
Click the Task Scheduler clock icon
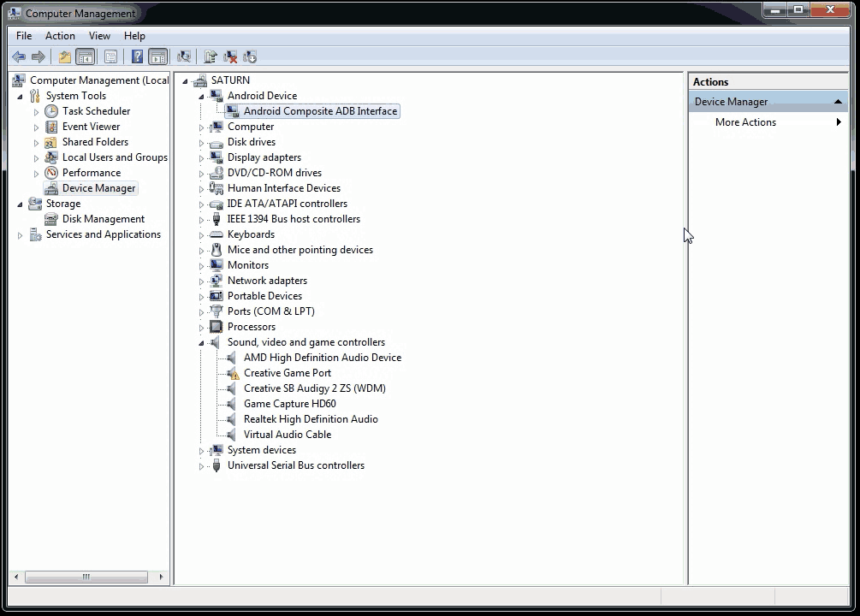click(51, 111)
